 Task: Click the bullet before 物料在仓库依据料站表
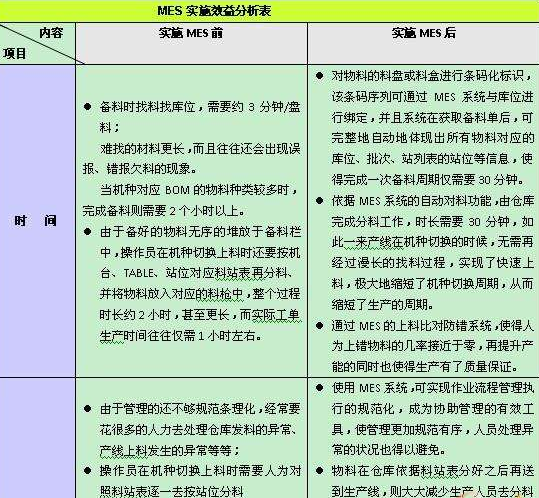tap(320, 471)
